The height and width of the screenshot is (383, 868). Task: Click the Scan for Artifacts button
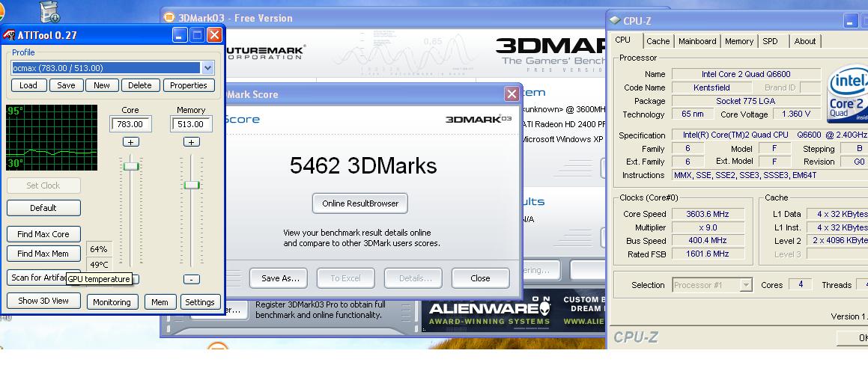tap(43, 278)
